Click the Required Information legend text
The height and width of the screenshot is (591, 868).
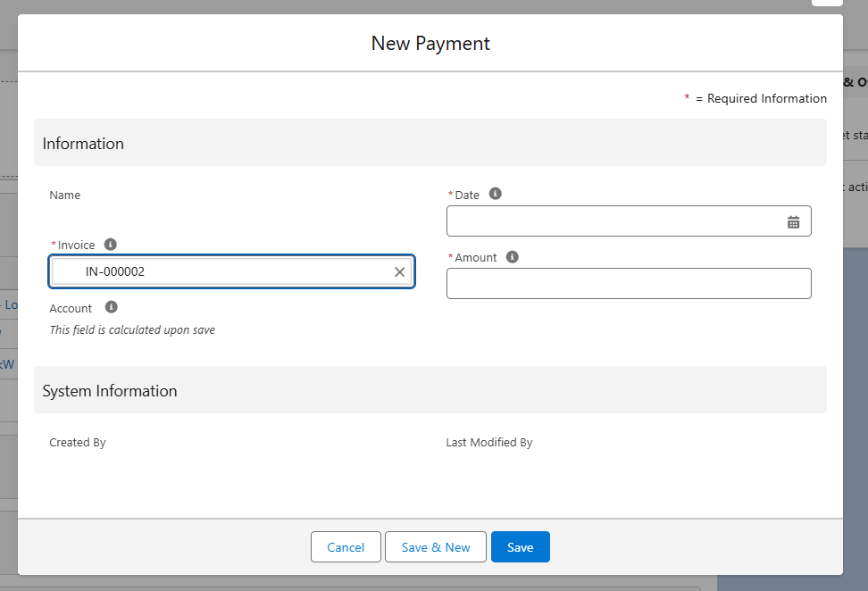coord(766,98)
